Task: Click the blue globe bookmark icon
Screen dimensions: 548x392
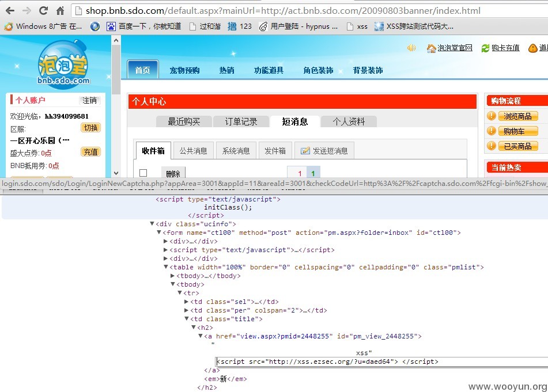Action: (95, 26)
